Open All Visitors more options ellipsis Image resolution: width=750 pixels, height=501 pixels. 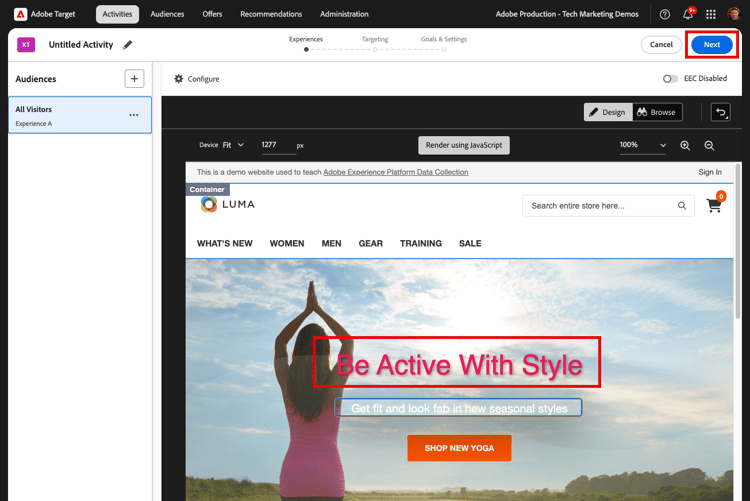tap(134, 115)
